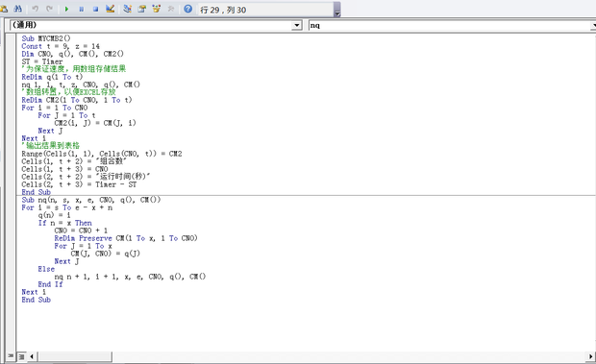Screen dimensions: 596x364
Task: Click the comment '为保证速度，用数组存储结果'
Action: (x=74, y=69)
